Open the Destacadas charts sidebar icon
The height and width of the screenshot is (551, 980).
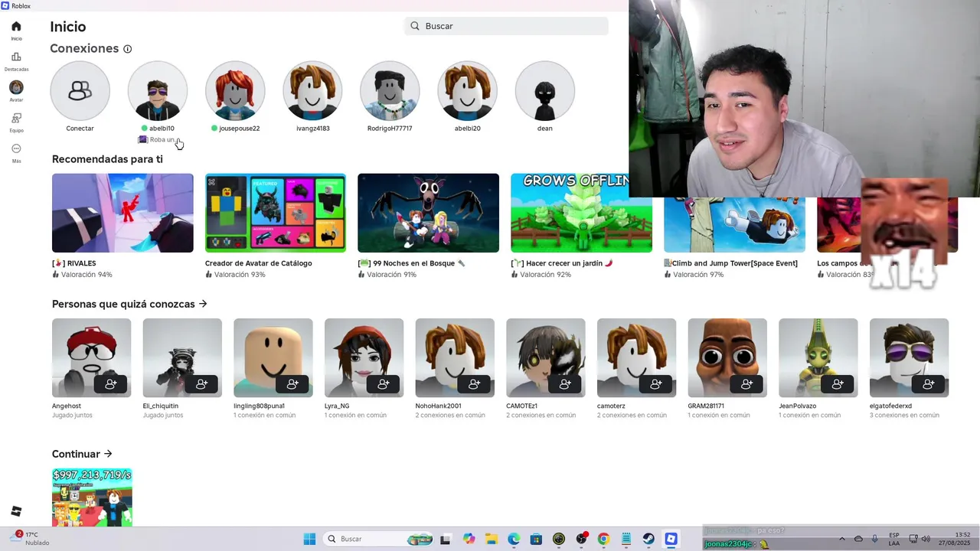16,57
